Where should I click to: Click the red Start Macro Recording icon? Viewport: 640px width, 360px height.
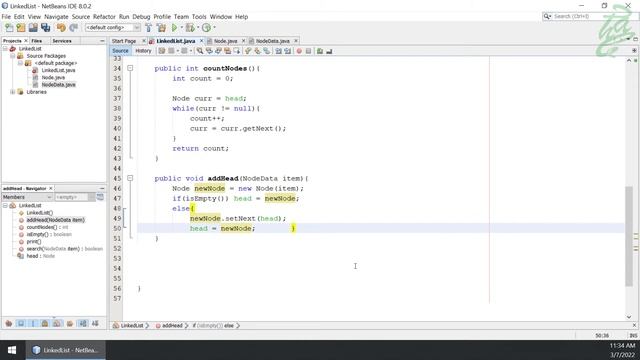[299, 51]
